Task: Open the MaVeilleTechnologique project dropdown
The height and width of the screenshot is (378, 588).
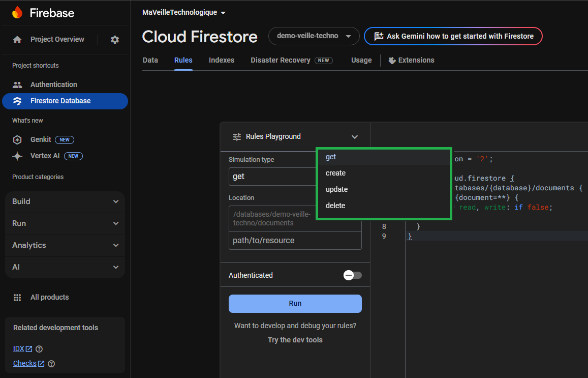Action: [x=184, y=12]
